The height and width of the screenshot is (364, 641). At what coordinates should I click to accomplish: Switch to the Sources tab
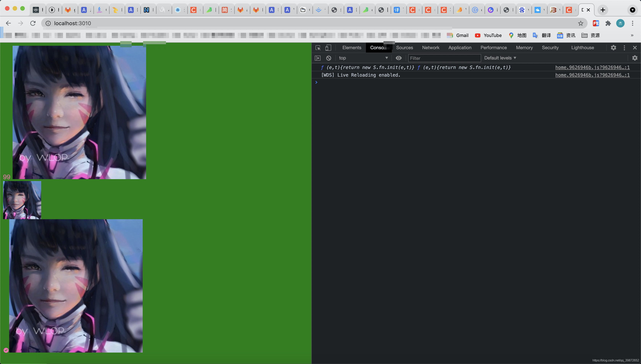(404, 47)
